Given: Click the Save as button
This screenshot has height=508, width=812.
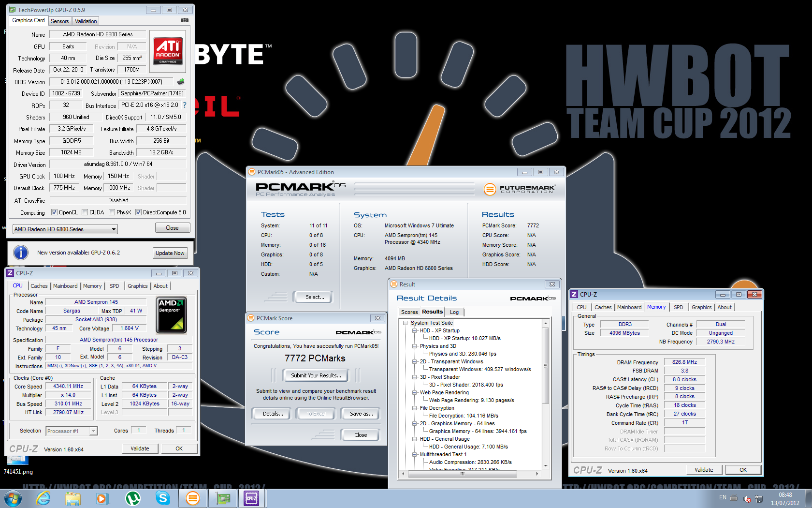Looking at the screenshot, I should tap(361, 414).
